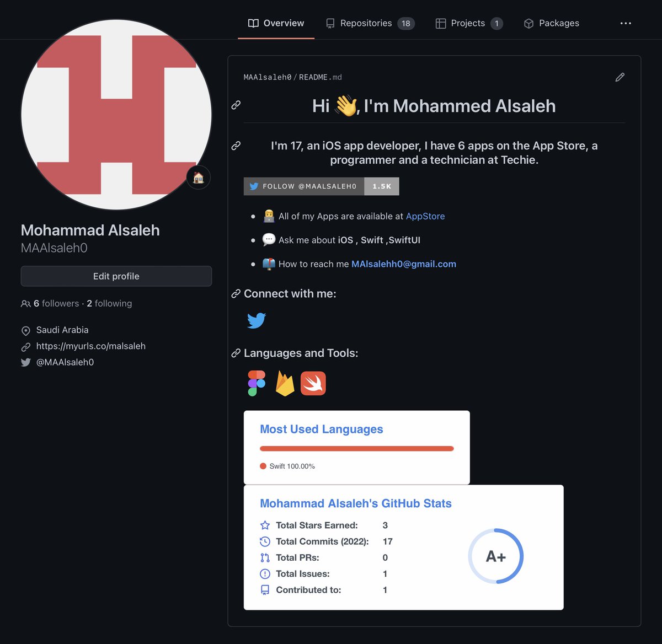The height and width of the screenshot is (644, 662).
Task: Click the Firebase flame icon
Action: pyautogui.click(x=285, y=383)
